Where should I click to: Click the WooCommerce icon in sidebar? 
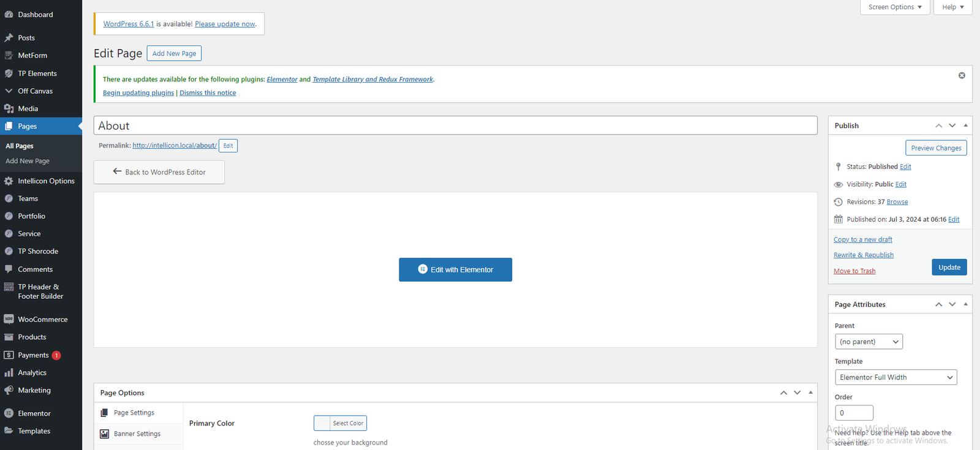click(x=9, y=319)
